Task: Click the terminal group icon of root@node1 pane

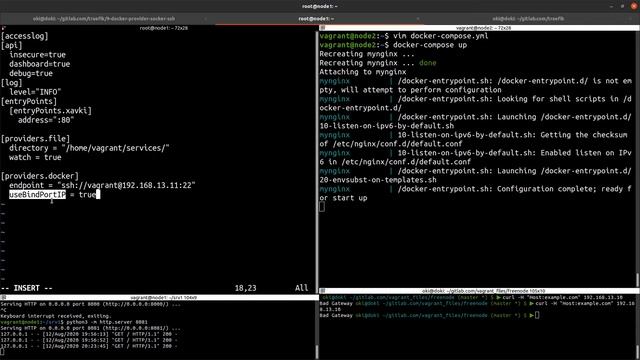Action: click(x=3, y=28)
